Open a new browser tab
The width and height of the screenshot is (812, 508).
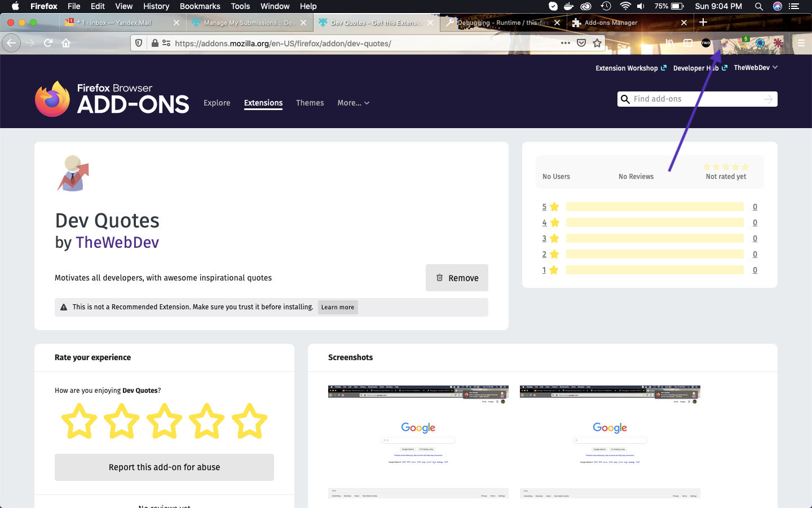pos(703,22)
